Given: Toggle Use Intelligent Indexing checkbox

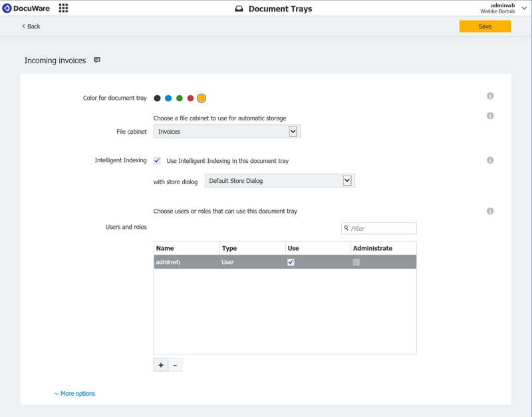Looking at the screenshot, I should tap(157, 160).
